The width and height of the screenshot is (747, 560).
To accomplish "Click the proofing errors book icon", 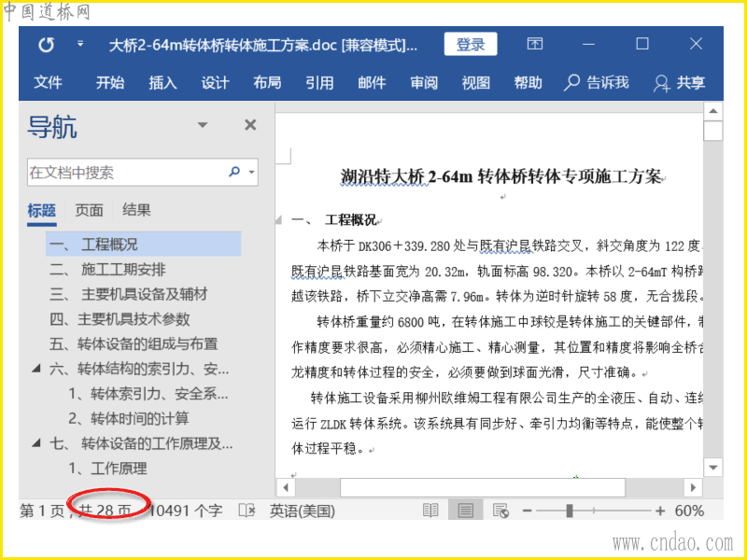I will (x=247, y=511).
